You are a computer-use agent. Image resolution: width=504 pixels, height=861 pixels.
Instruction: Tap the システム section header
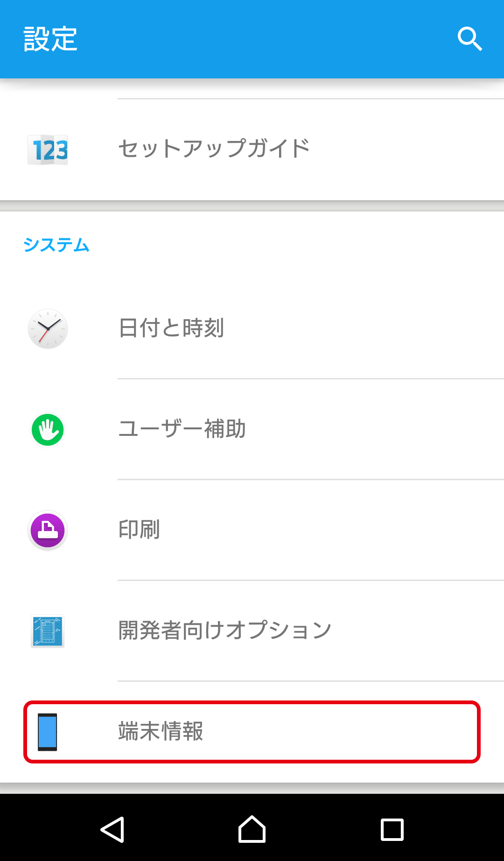[56, 245]
